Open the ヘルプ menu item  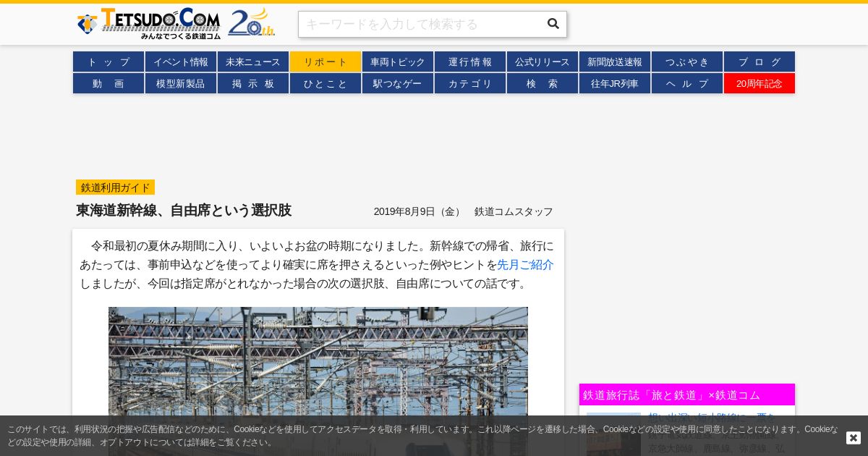(687, 83)
